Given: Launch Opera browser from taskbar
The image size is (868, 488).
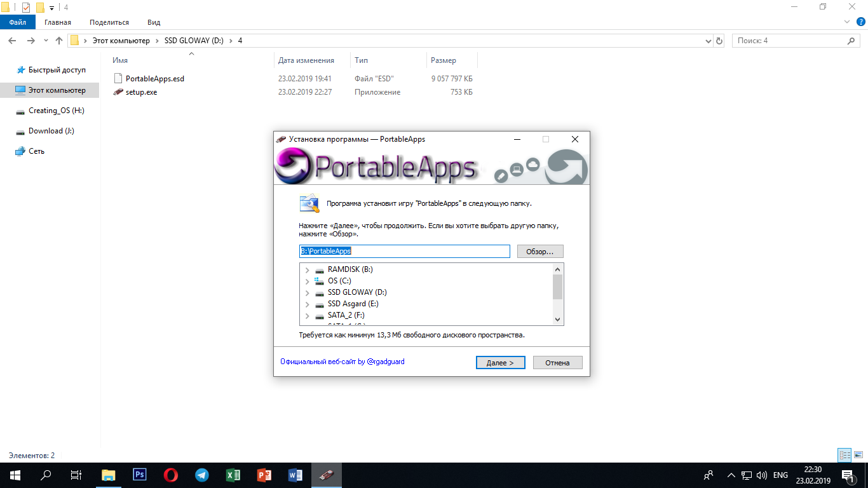Looking at the screenshot, I should (170, 475).
